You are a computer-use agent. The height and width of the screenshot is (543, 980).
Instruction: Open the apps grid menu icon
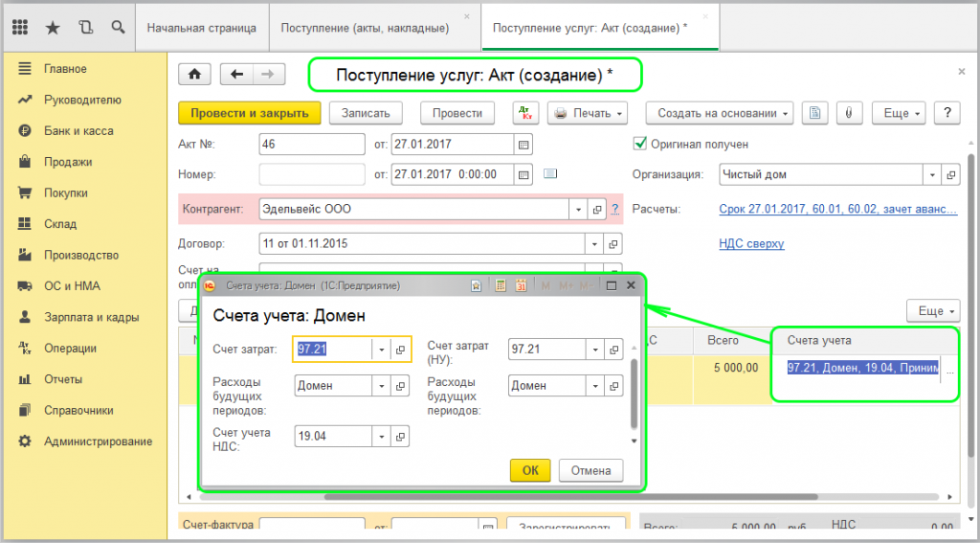pos(20,28)
